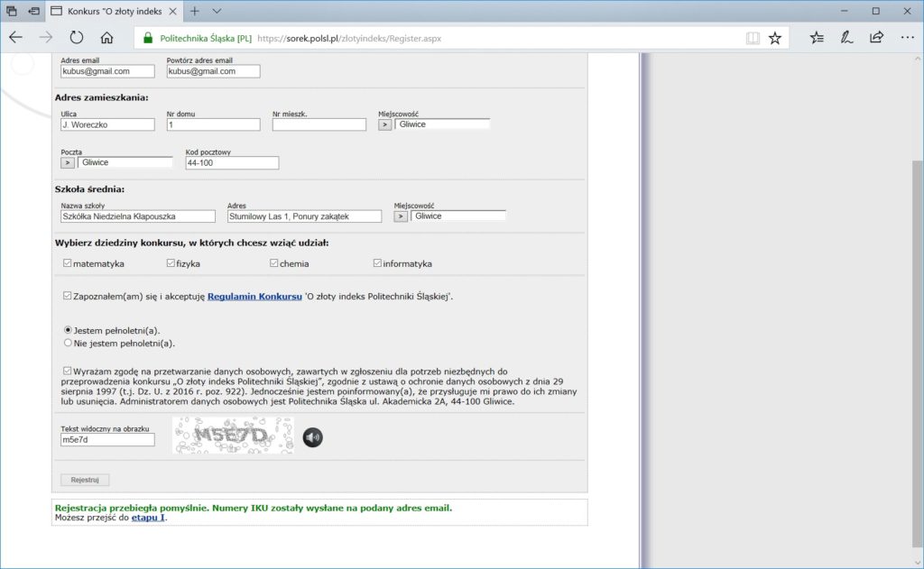The image size is (924, 569).
Task: Open the Share page icon
Action: [x=876, y=38]
